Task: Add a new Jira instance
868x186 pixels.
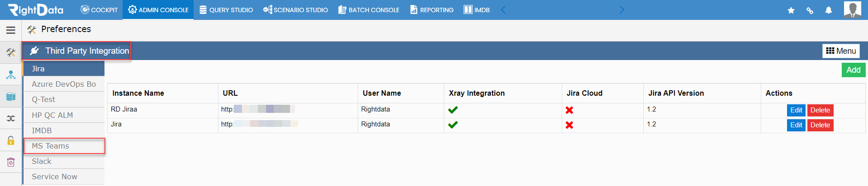Action: click(853, 70)
